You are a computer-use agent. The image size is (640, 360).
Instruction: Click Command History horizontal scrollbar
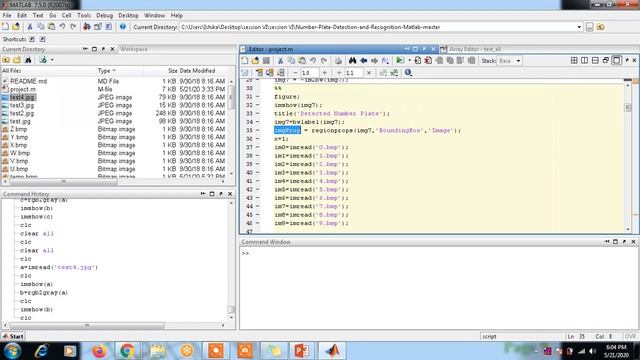point(87,325)
